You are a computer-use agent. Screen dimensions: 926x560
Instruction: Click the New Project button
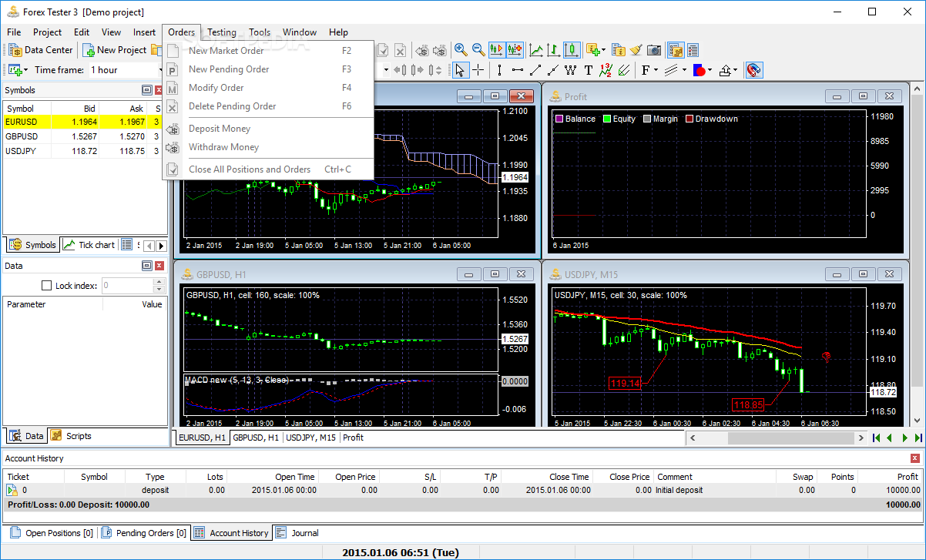pyautogui.click(x=114, y=50)
